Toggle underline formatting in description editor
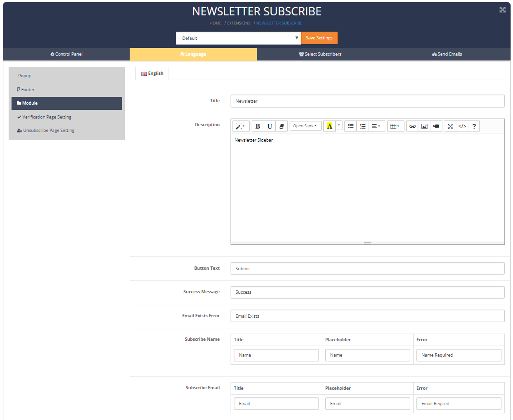 click(269, 126)
